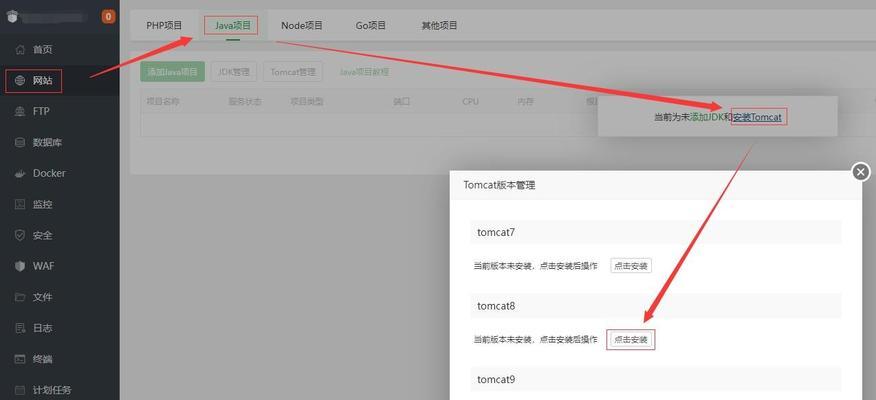The width and height of the screenshot is (876, 400).
Task: Click the orange notification badge showing 0
Action: click(x=108, y=17)
